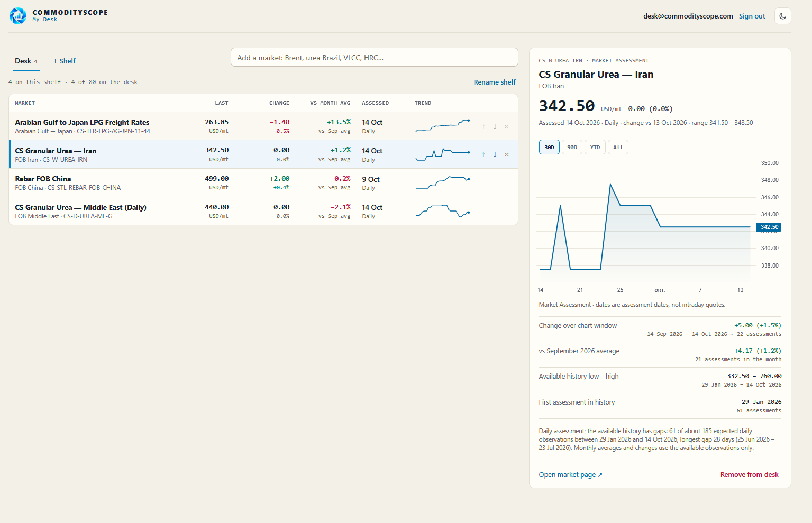Select the All chart range
This screenshot has height=523, width=812.
point(618,147)
